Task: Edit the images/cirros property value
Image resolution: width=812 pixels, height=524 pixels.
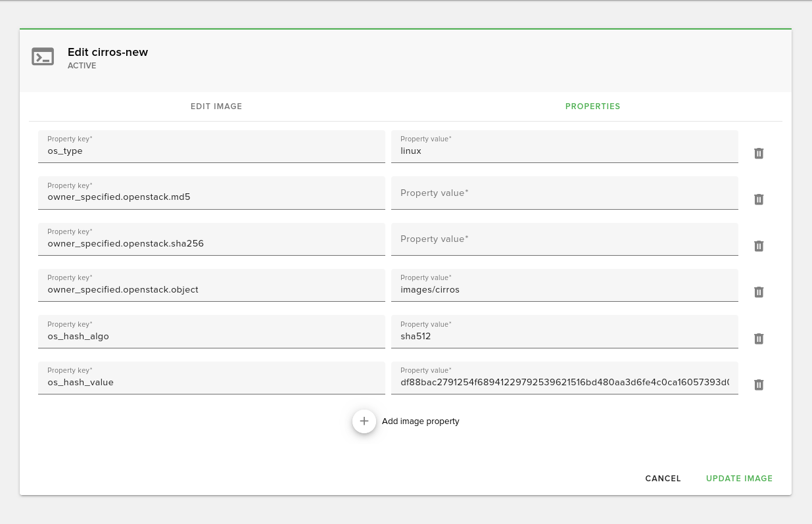Action: click(x=564, y=290)
